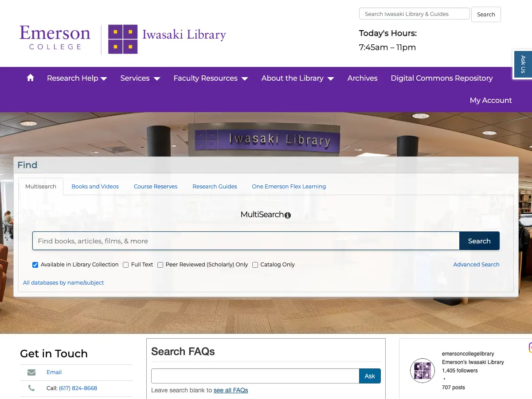
Task: Click the MultiSearch Search button
Action: pos(479,241)
